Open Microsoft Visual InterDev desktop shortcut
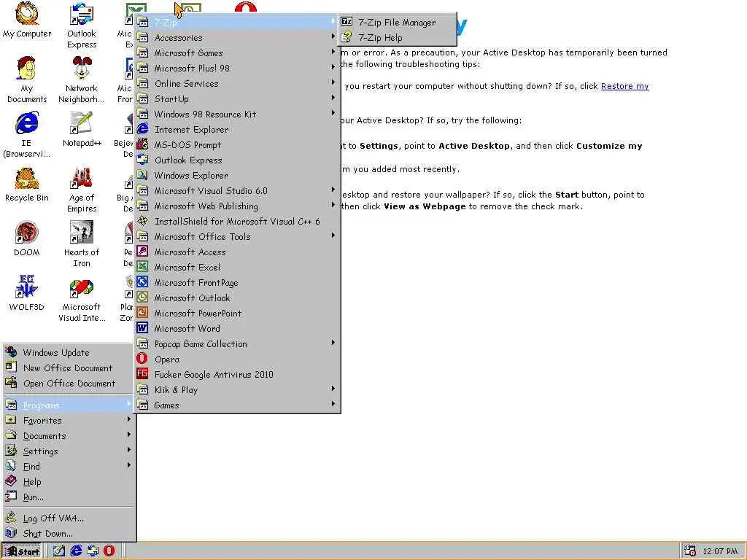747x560 pixels. point(82,298)
